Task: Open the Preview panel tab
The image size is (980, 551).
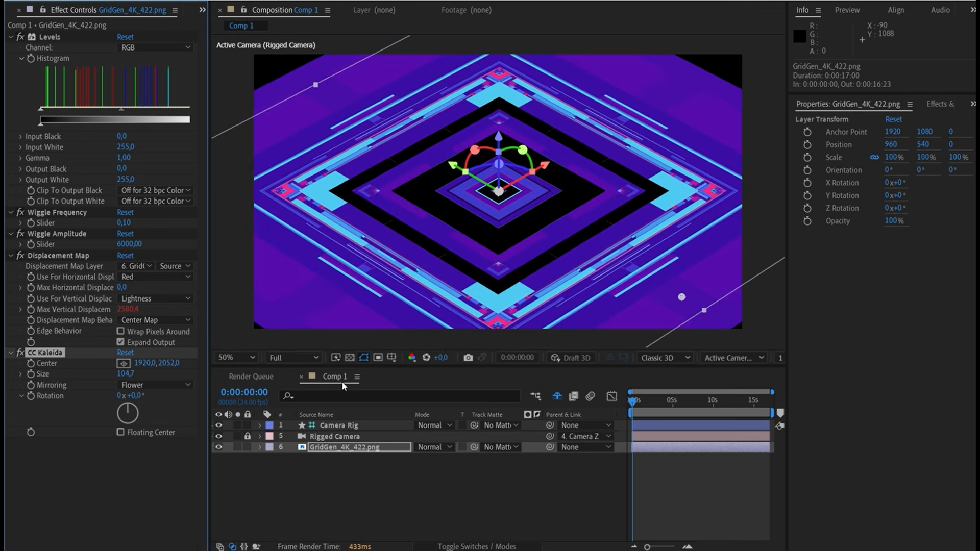Action: (847, 10)
